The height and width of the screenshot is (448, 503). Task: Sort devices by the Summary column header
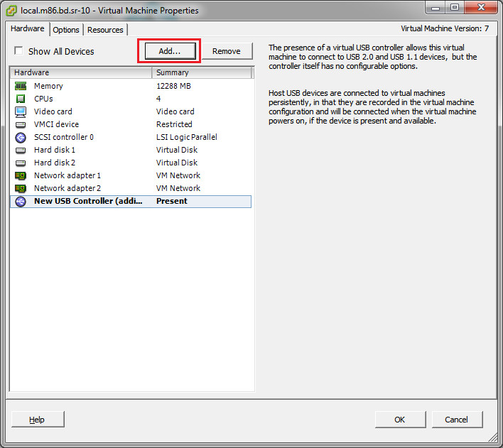coord(202,72)
